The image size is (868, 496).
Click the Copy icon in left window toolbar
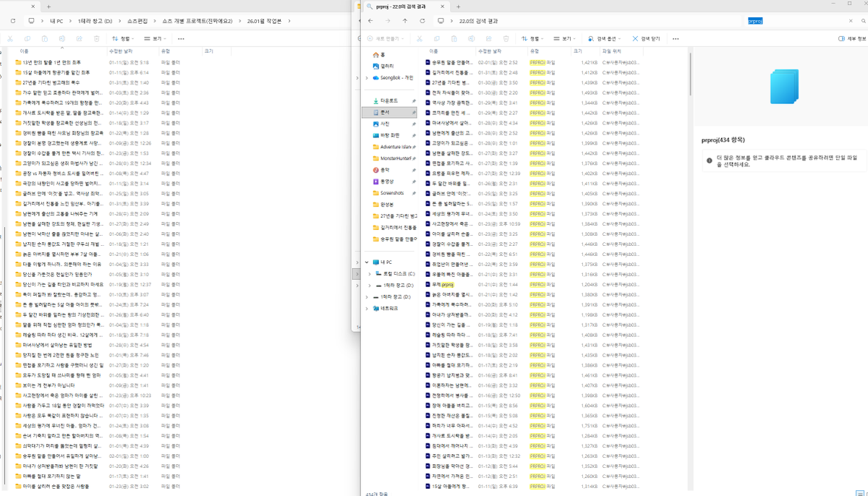pyautogui.click(x=28, y=38)
